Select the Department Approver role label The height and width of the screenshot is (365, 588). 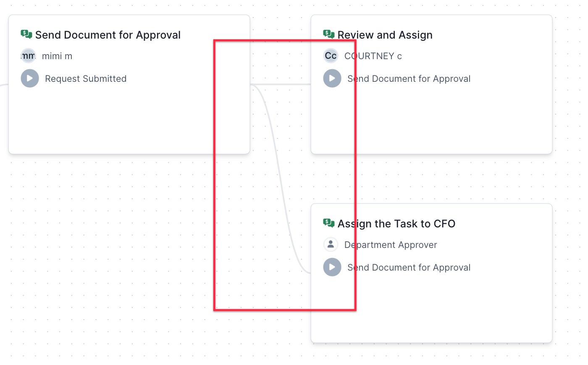point(391,245)
